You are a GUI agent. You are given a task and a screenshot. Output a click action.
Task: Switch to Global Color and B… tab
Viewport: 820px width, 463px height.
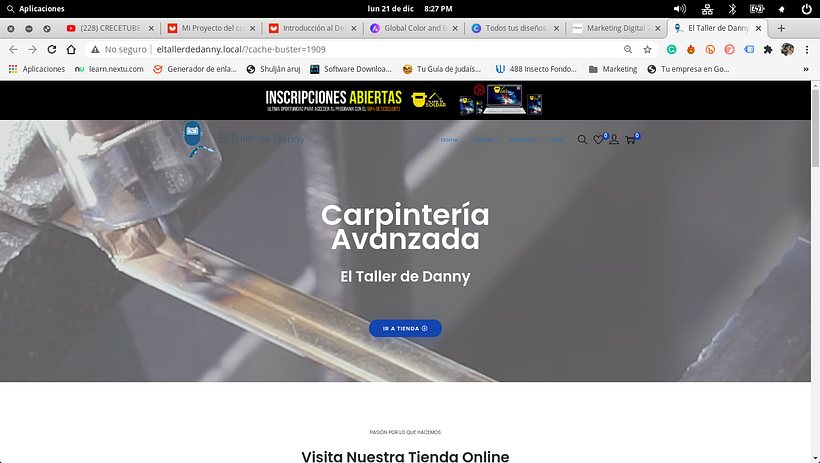[415, 28]
